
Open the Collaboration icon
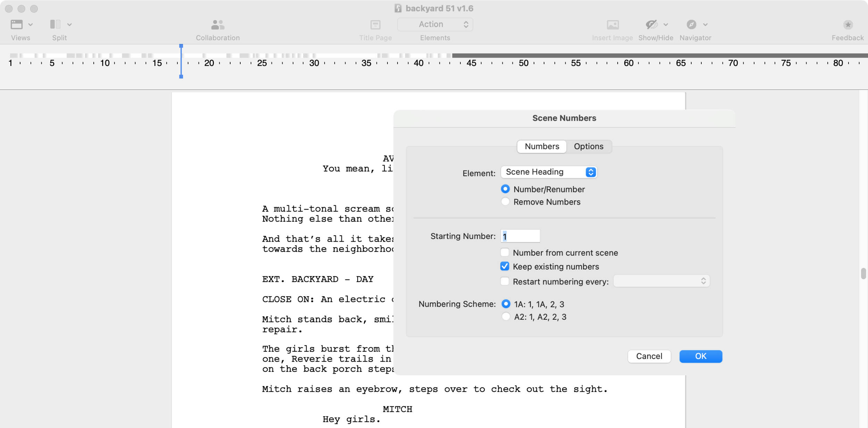click(x=218, y=25)
